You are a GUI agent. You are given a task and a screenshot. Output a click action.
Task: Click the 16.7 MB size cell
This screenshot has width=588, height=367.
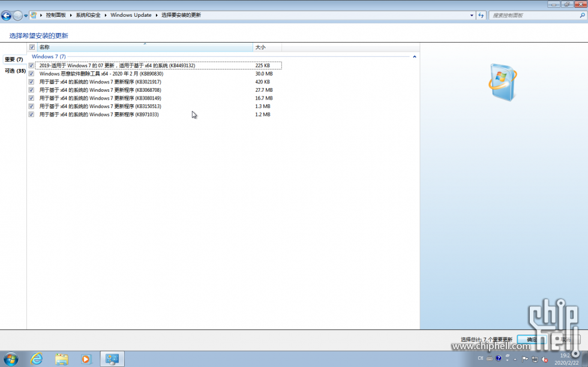(264, 98)
